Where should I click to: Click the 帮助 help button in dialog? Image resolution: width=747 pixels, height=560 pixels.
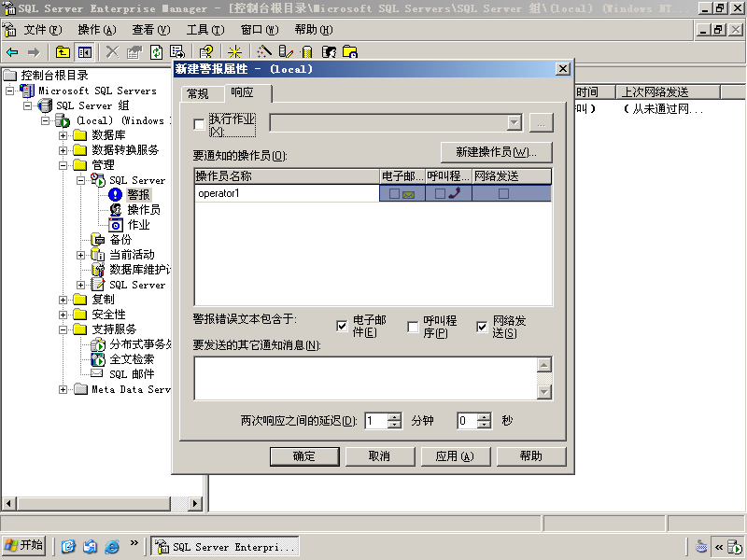pos(531,456)
